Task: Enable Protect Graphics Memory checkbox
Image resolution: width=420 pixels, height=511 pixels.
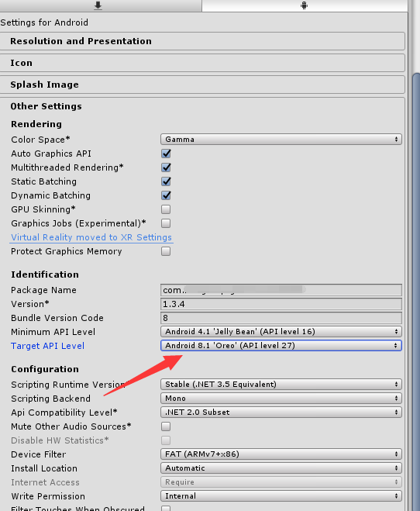Action: [166, 251]
